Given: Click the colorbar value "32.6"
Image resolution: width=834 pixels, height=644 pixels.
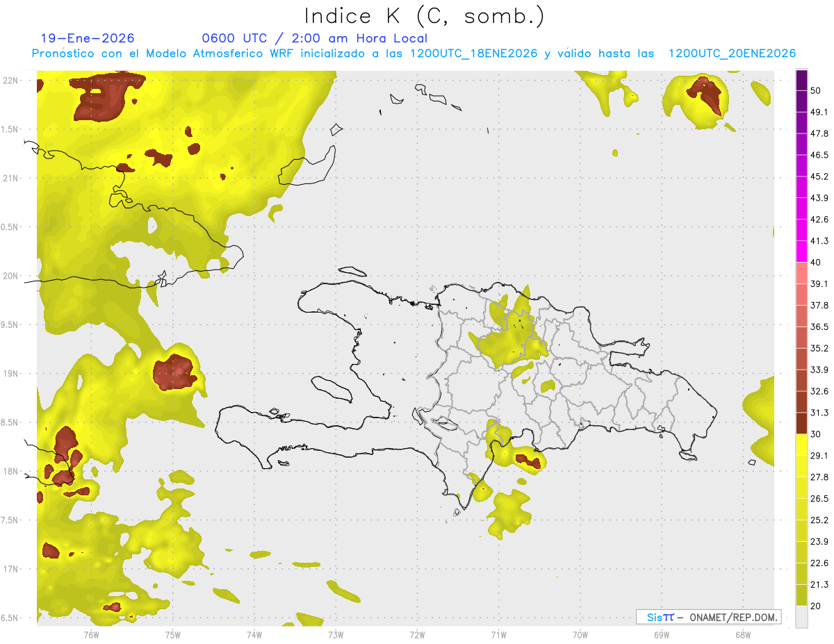Looking at the screenshot, I should (820, 391).
